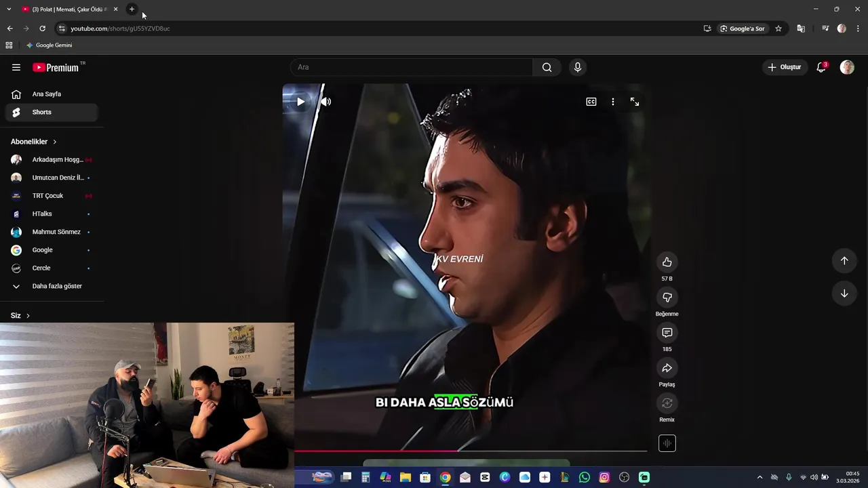Click the address bar URL
The image size is (868, 488).
tap(120, 28)
